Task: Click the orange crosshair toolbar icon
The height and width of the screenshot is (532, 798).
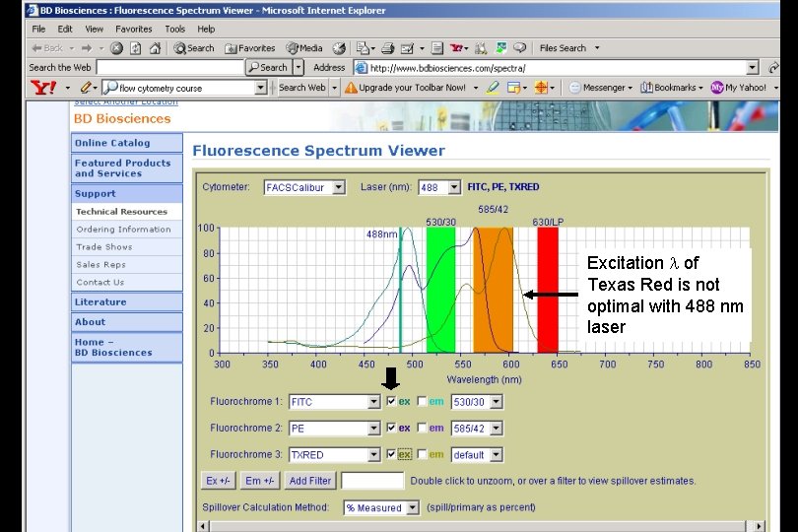Action: [x=541, y=88]
